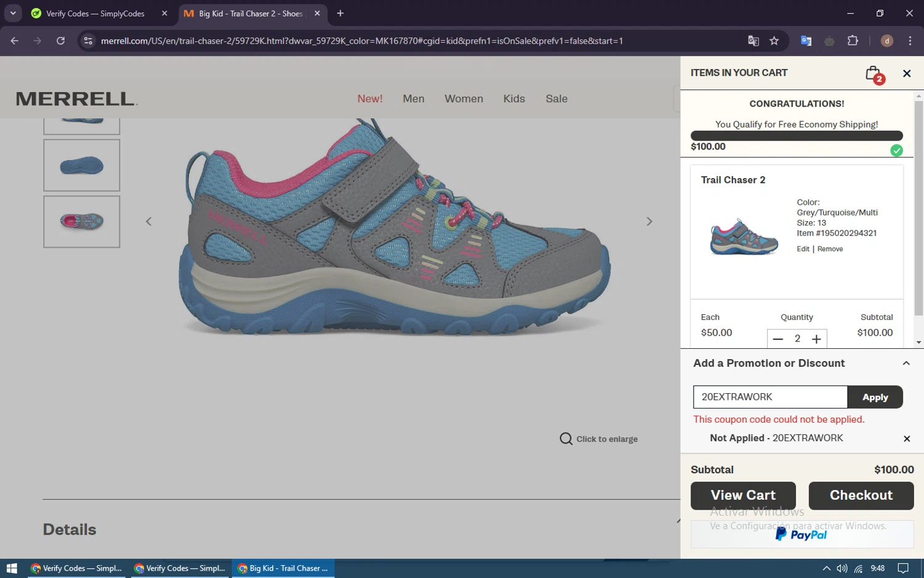
Task: Open the tab search dropdown
Action: pyautogui.click(x=13, y=14)
